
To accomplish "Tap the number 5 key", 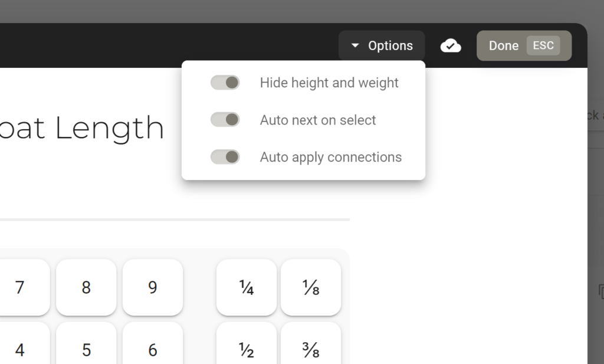I will 86,343.
